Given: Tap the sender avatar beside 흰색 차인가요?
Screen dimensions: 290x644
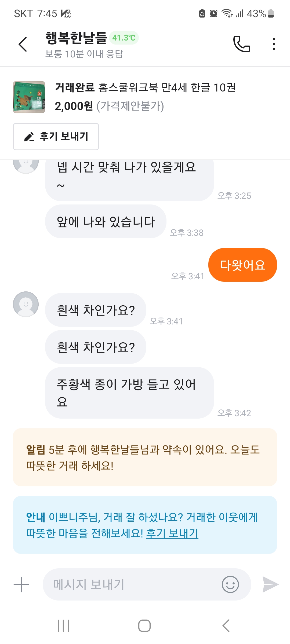Looking at the screenshot, I should (26, 304).
